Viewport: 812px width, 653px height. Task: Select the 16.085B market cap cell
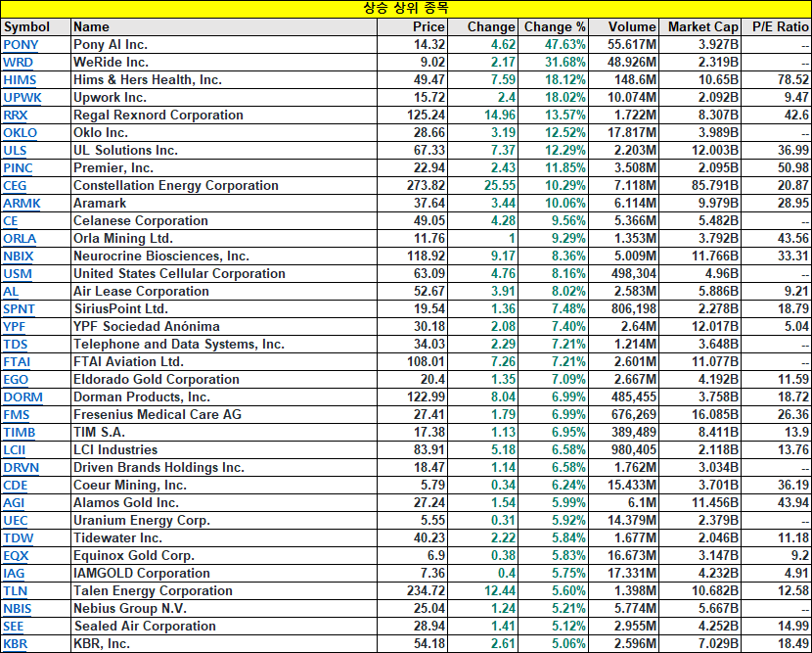(x=700, y=414)
